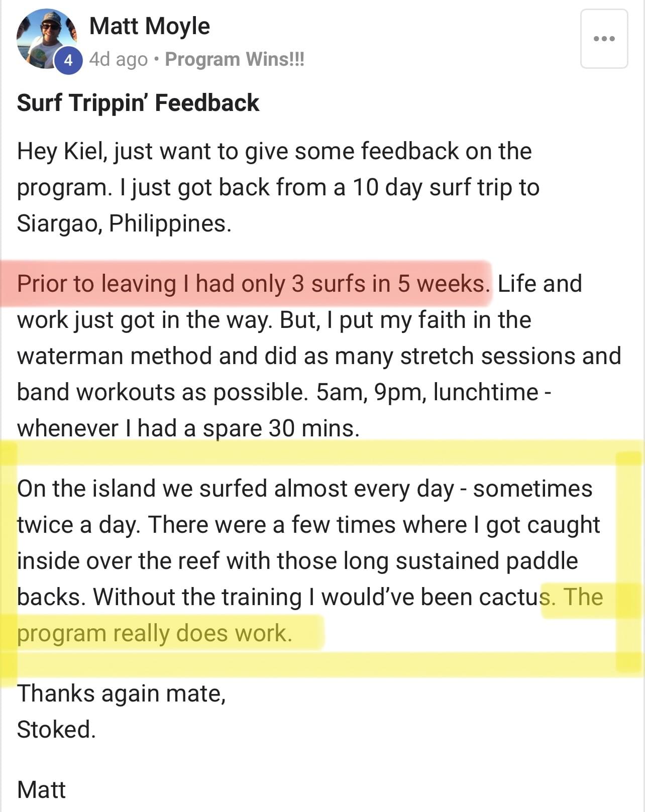The image size is (645, 812).
Task: Open the Program Wins!!! category
Action: pyautogui.click(x=235, y=59)
